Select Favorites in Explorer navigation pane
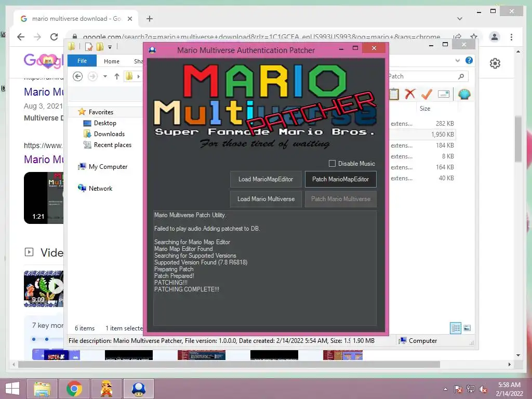532x399 pixels. pyautogui.click(x=101, y=112)
